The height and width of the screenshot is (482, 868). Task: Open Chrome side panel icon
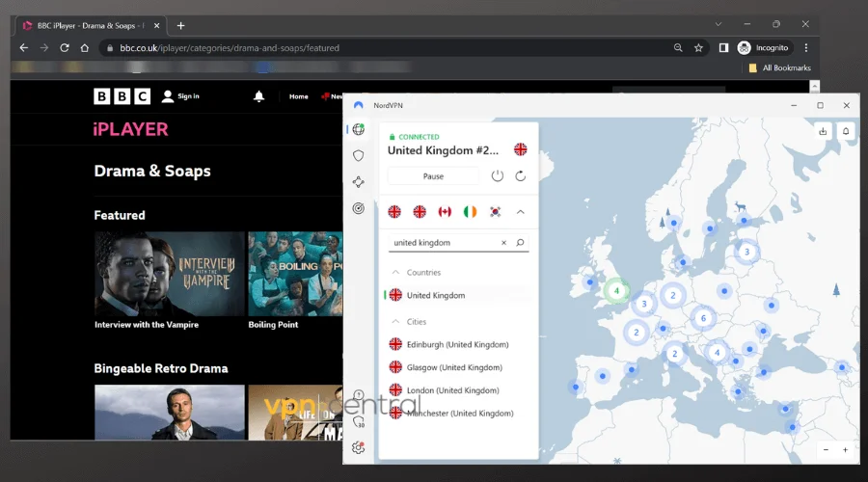coord(723,48)
